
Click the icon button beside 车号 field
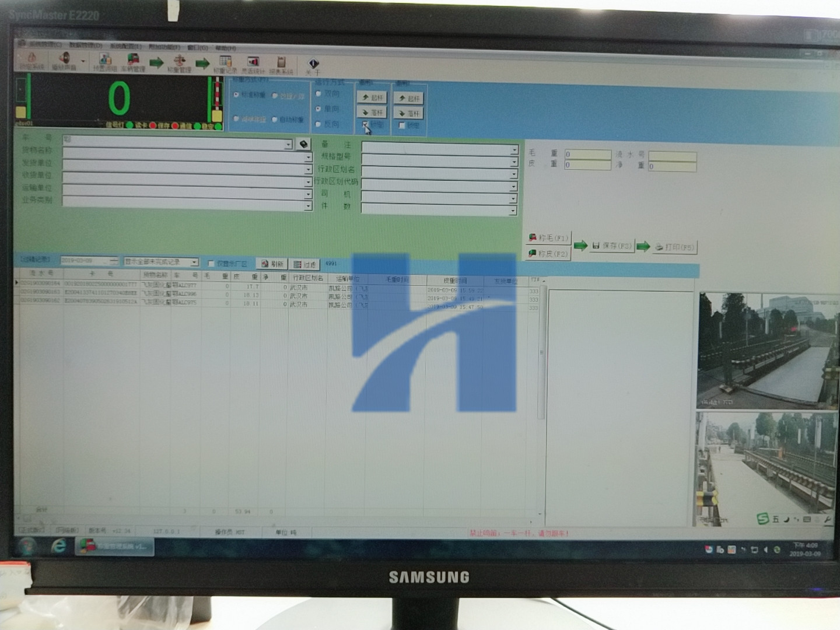303,144
